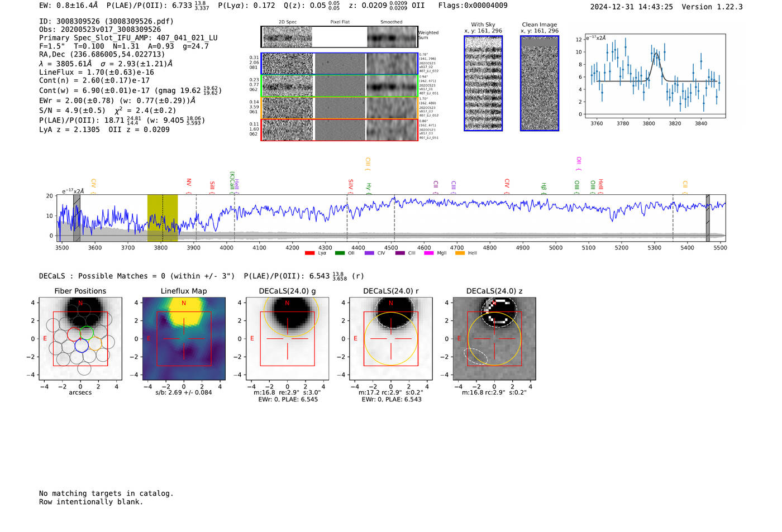Click the 2D Spec column header
This screenshot has width=782, height=532.
point(288,22)
